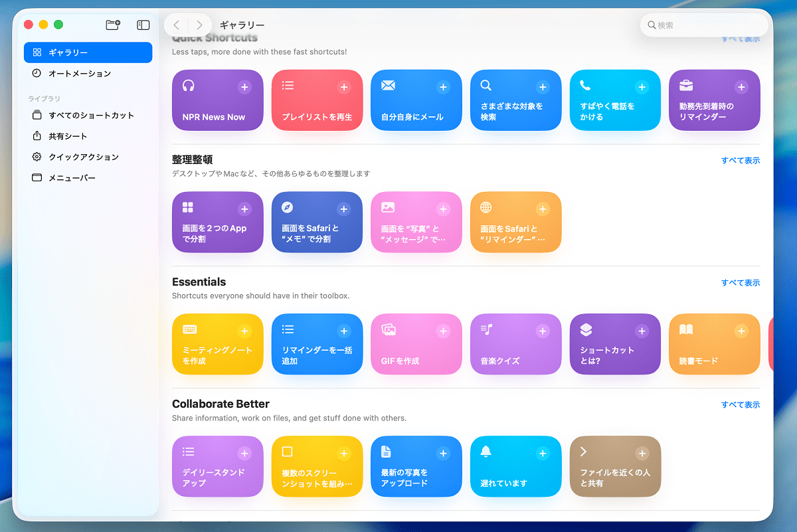This screenshot has height=532, width=797.
Task: Add the 複数のスクリーンショット shortcut
Action: pos(344,454)
